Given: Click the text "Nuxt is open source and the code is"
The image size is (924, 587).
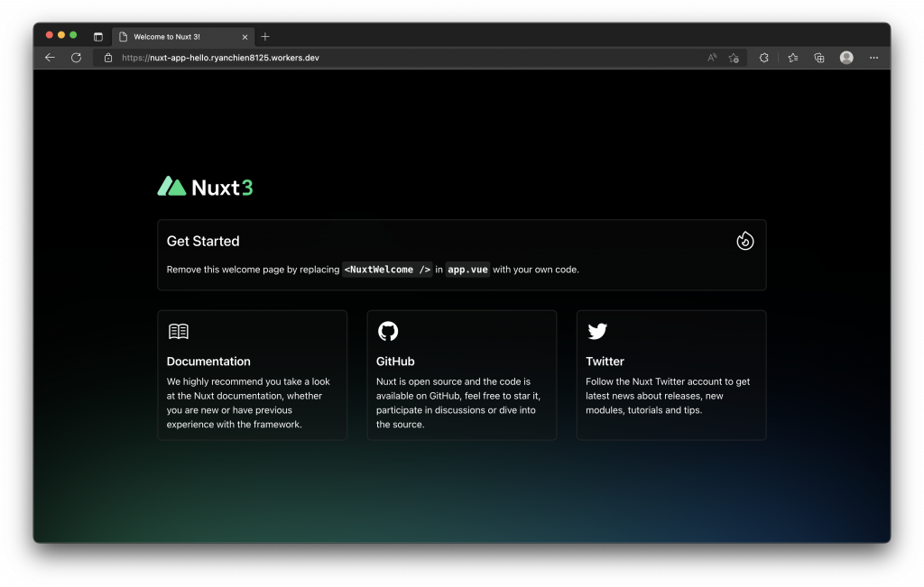Looking at the screenshot, I should point(453,381).
